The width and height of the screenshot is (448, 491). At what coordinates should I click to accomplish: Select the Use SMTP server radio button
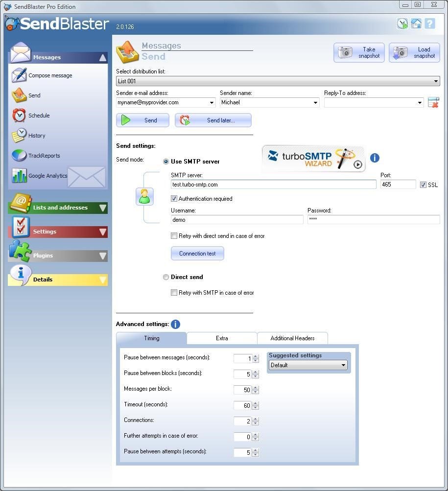(x=165, y=162)
